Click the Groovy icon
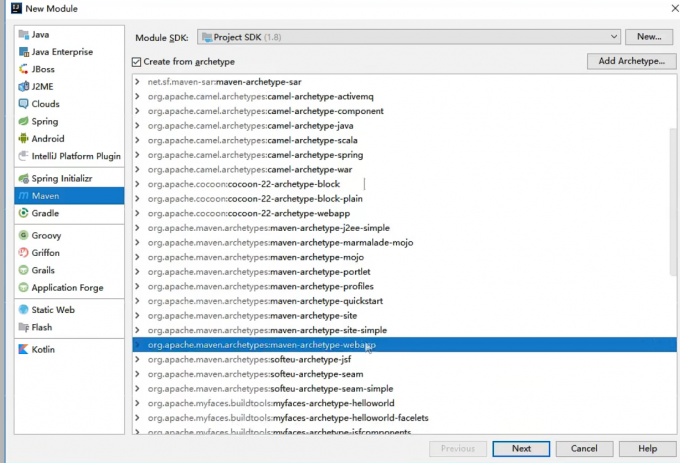Viewport: 680px width, 463px height. click(23, 235)
